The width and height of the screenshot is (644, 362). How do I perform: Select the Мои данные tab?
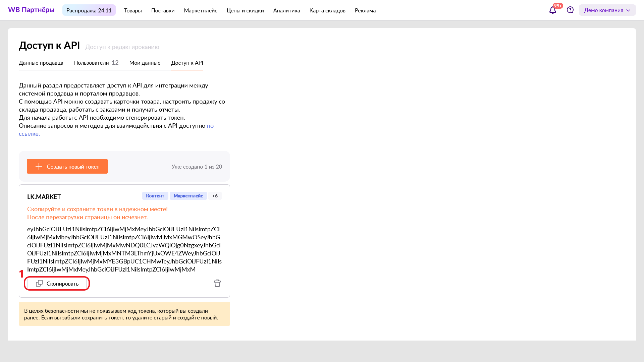[145, 63]
